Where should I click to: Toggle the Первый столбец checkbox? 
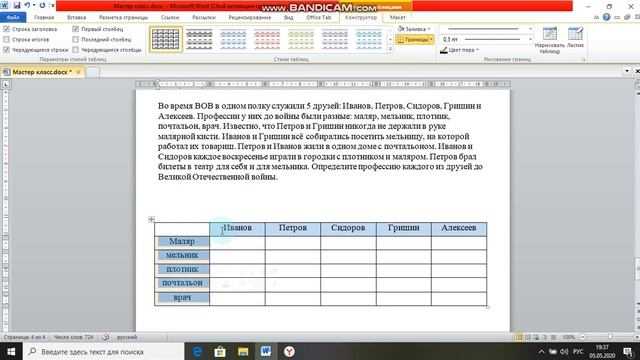click(76, 29)
